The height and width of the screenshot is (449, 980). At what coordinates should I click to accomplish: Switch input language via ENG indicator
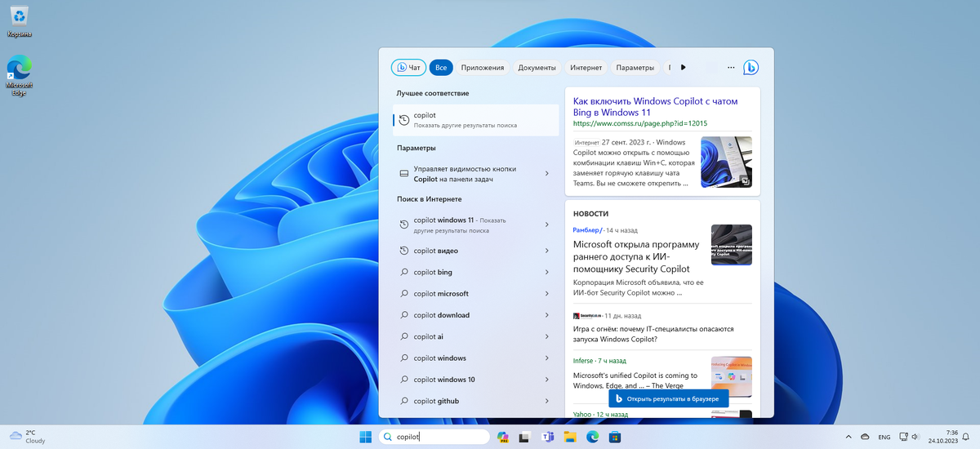[x=884, y=438]
